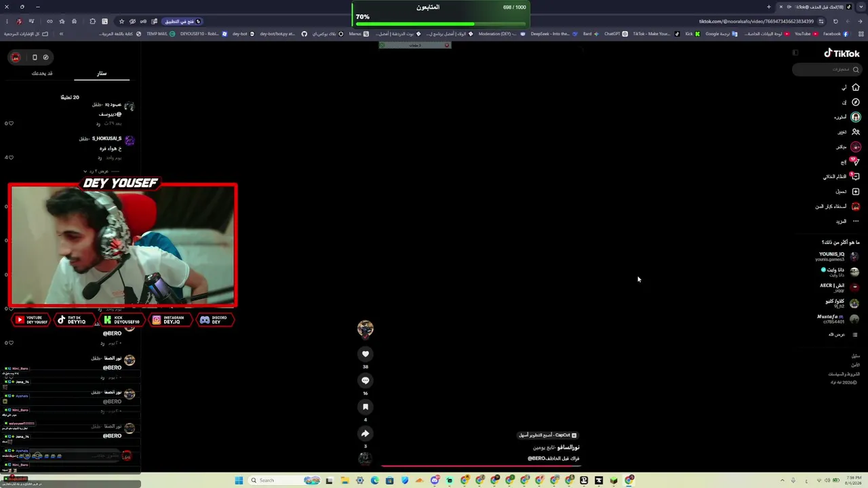Viewport: 868px width, 488px height.
Task: Like the video with the heart button
Action: pyautogui.click(x=366, y=354)
